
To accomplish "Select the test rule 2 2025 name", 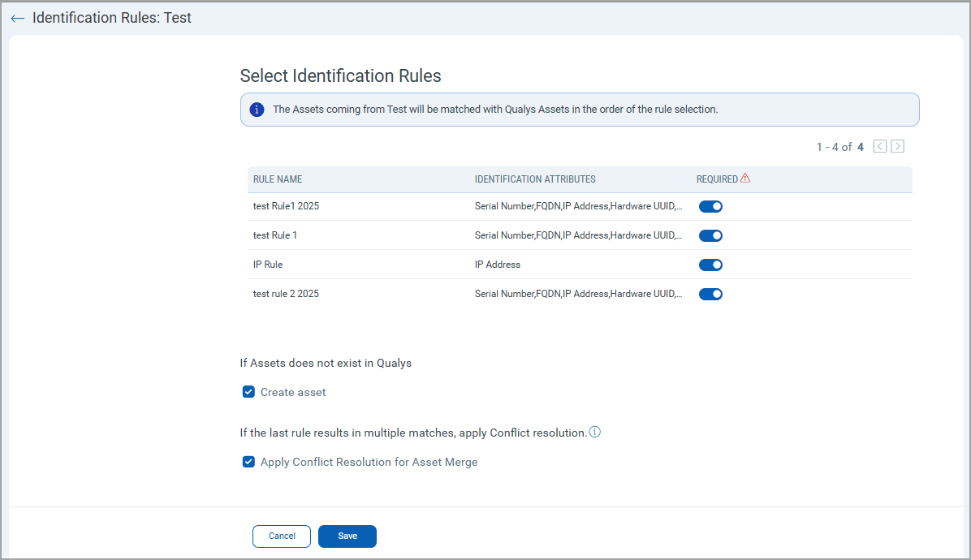I will (286, 293).
